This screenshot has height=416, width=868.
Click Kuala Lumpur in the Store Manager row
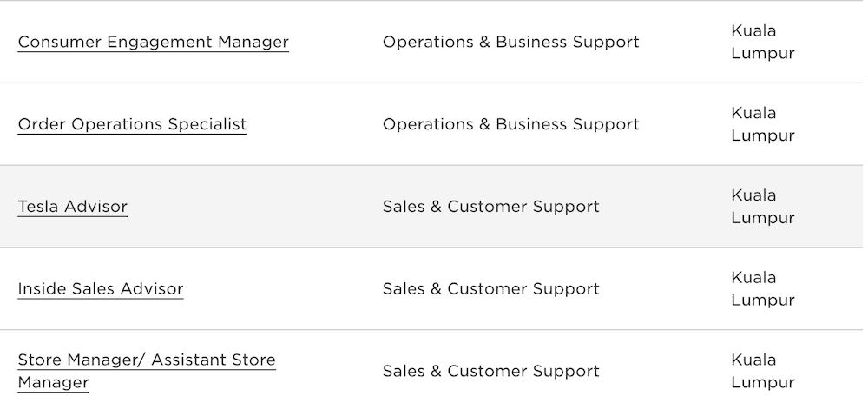coord(762,371)
